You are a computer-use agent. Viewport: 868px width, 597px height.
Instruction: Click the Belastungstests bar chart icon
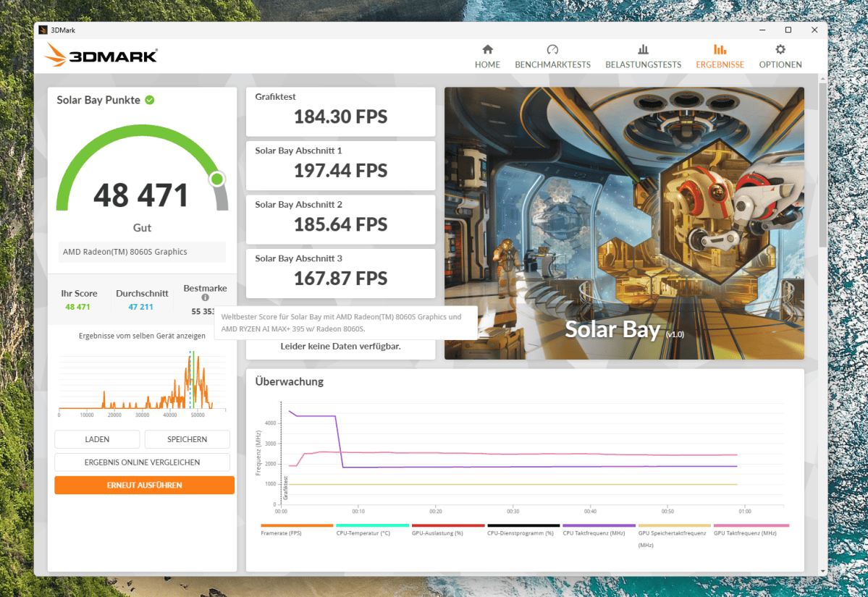click(643, 49)
